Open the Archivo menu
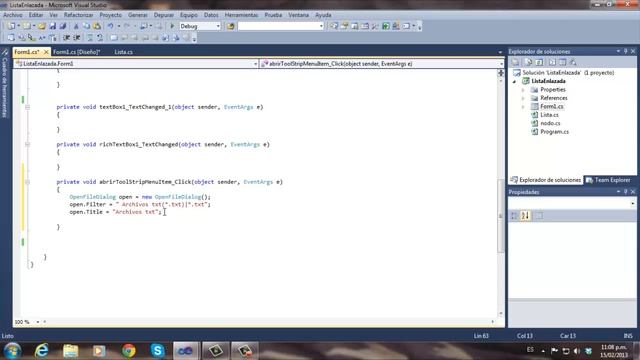The width and height of the screenshot is (640, 360). (13, 15)
